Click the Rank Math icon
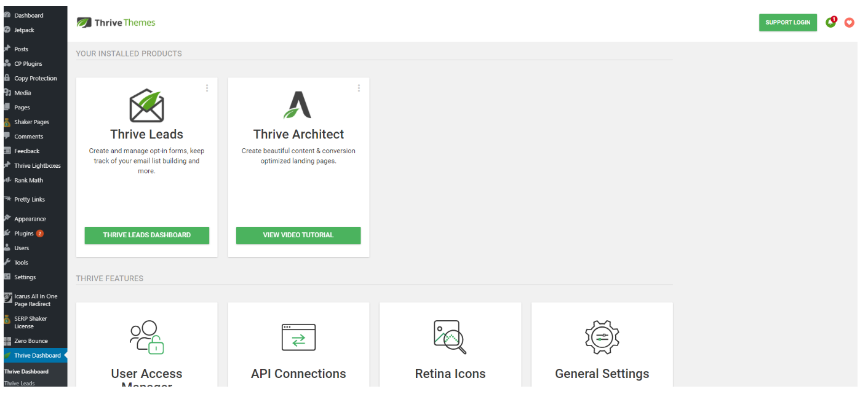The height and width of the screenshot is (394, 868). click(7, 180)
